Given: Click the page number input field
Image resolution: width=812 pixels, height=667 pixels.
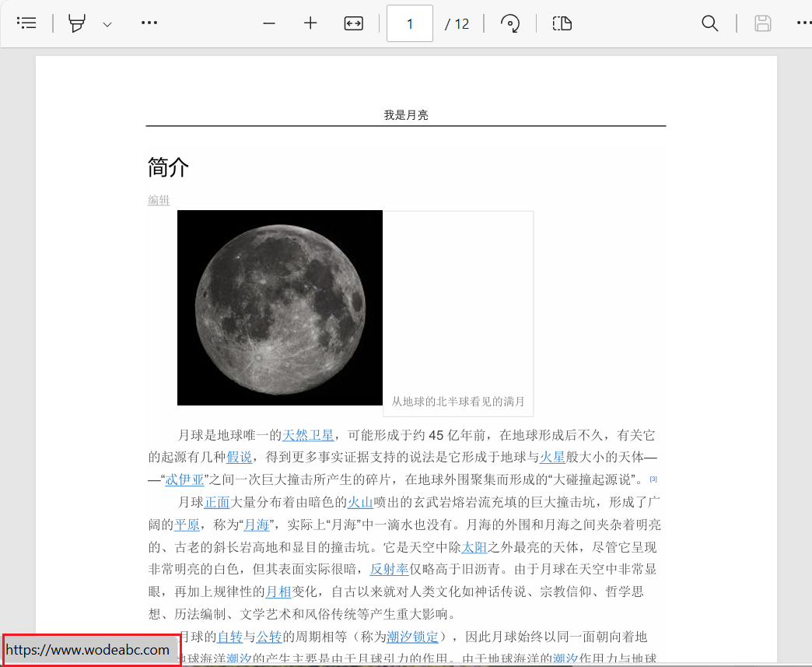Looking at the screenshot, I should click(409, 23).
